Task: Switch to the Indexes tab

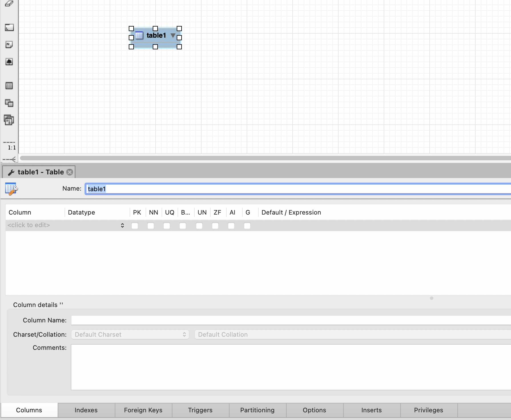Action: pyautogui.click(x=86, y=410)
